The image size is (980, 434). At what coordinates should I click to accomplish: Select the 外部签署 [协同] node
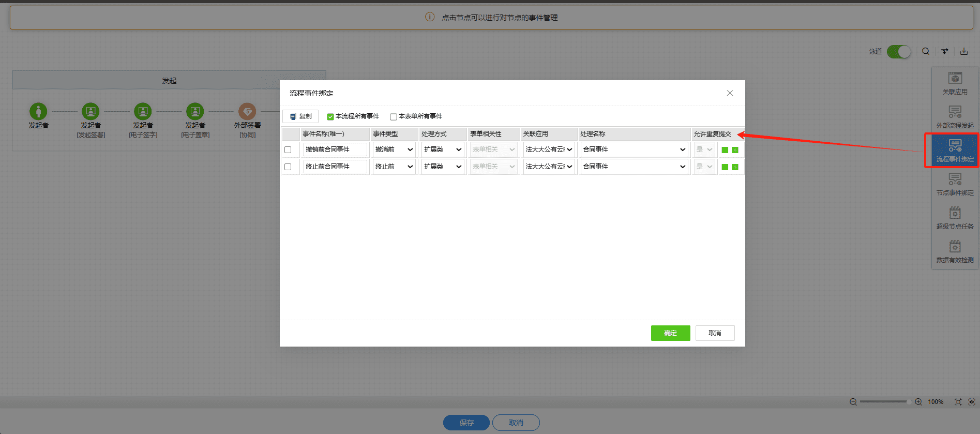click(x=247, y=111)
